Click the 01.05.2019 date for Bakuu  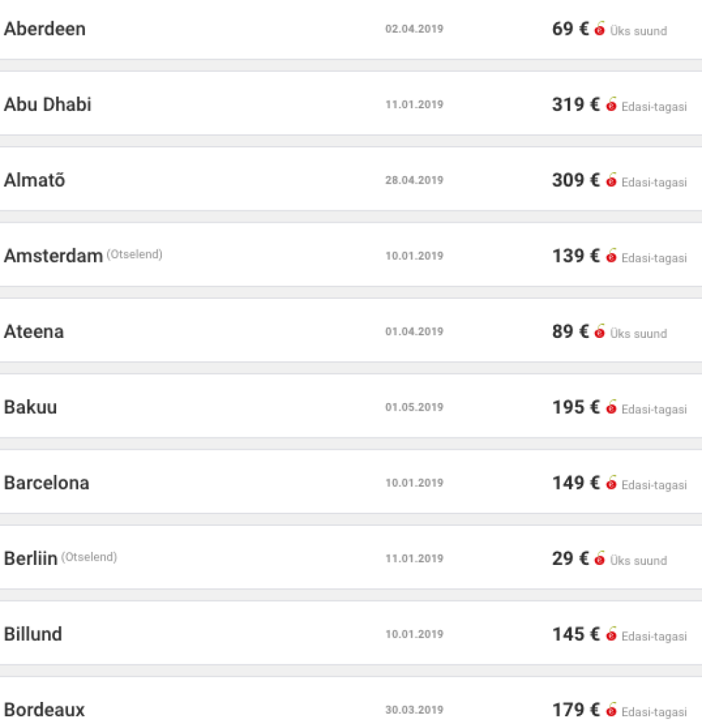[x=414, y=407]
